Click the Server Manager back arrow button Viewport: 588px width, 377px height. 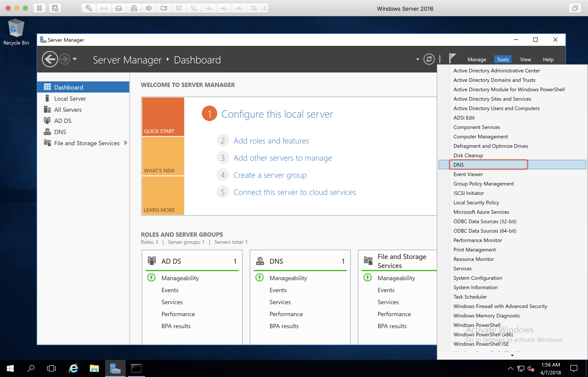tap(50, 59)
